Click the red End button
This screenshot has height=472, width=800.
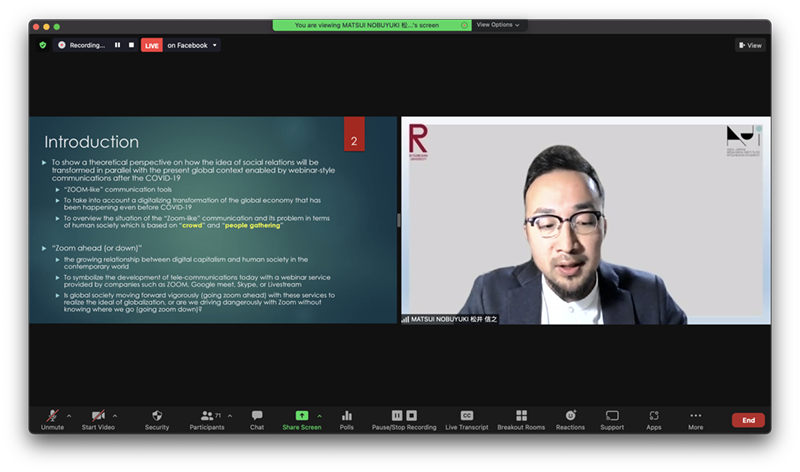[x=747, y=420]
